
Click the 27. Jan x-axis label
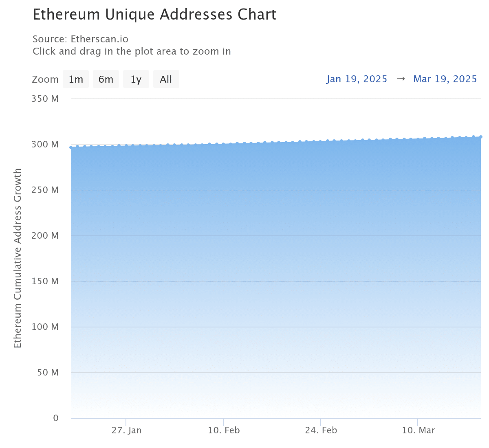126,430
